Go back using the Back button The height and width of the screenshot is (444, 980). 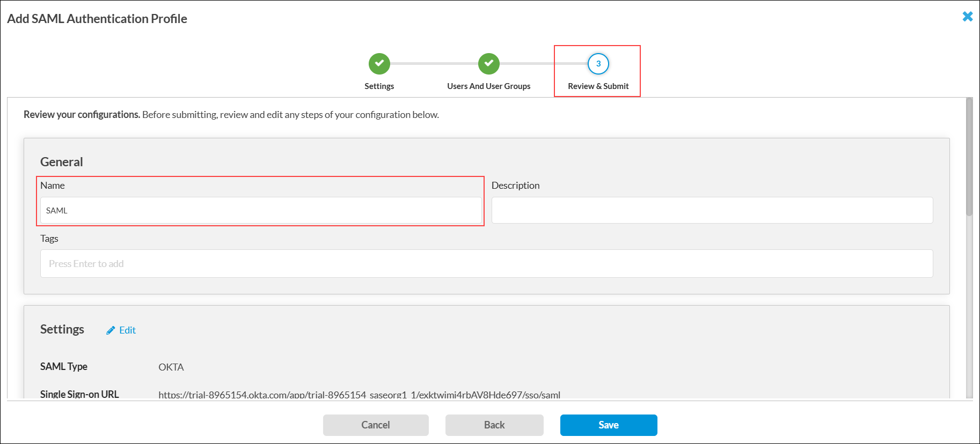tap(494, 425)
